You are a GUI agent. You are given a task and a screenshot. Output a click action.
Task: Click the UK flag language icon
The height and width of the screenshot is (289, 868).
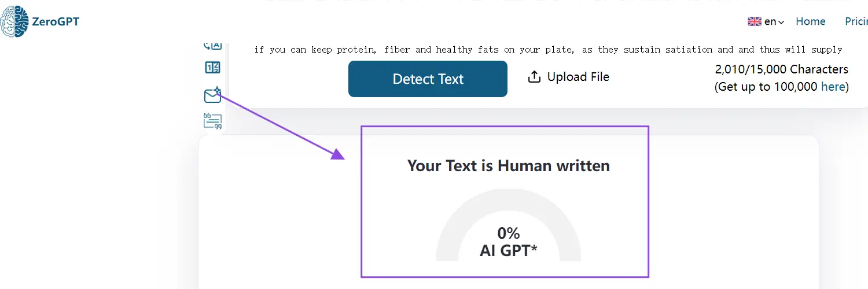coord(755,21)
